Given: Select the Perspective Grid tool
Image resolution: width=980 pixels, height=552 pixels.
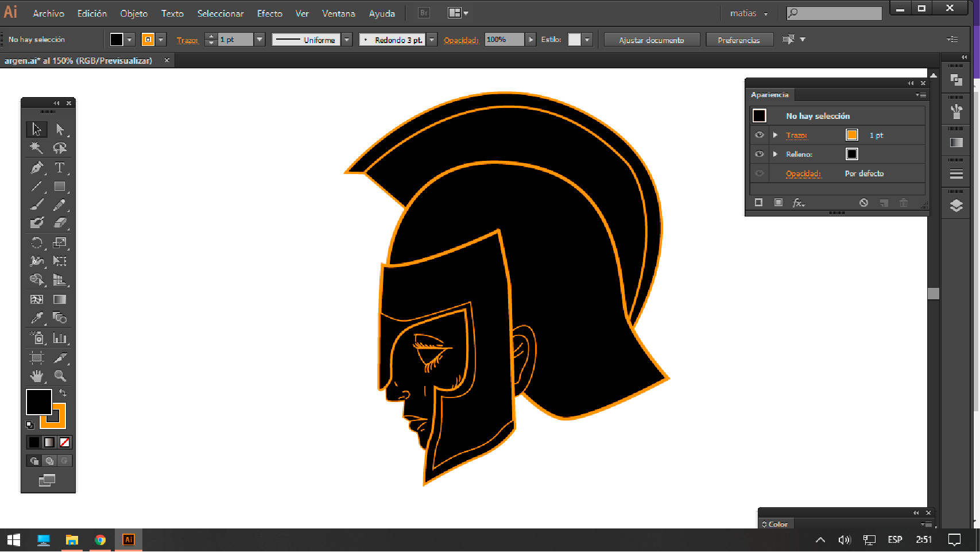Looking at the screenshot, I should click(60, 279).
